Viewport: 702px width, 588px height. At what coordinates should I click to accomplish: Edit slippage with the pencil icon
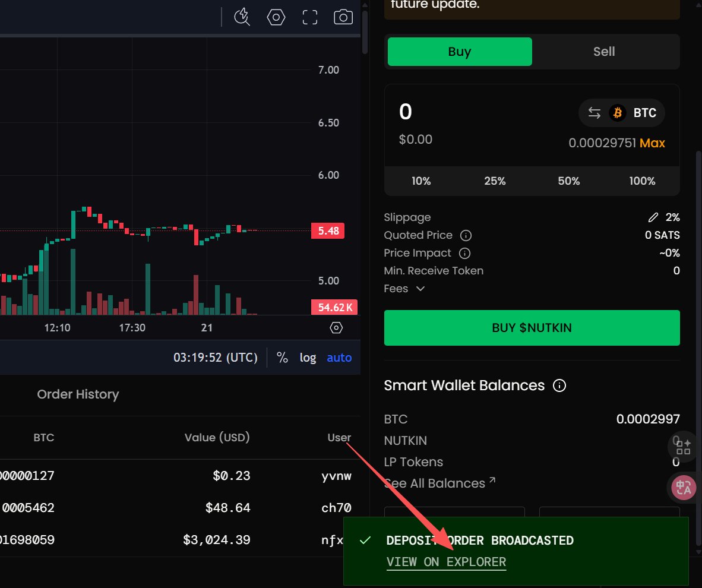[x=653, y=217]
